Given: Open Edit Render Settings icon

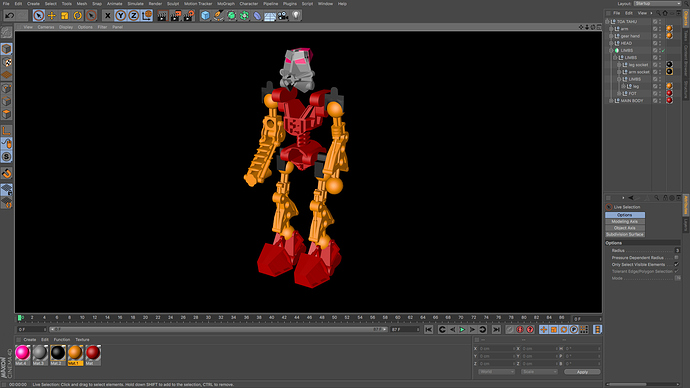Looking at the screenshot, I should coord(189,16).
